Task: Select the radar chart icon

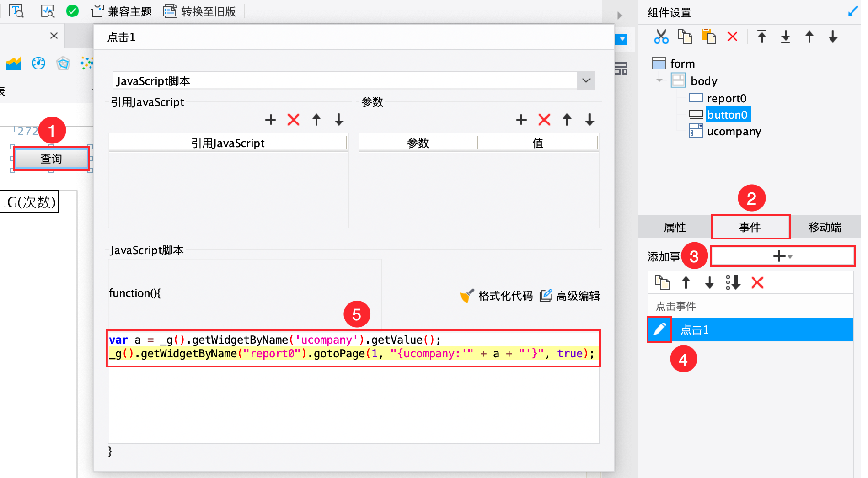Action: pos(63,64)
